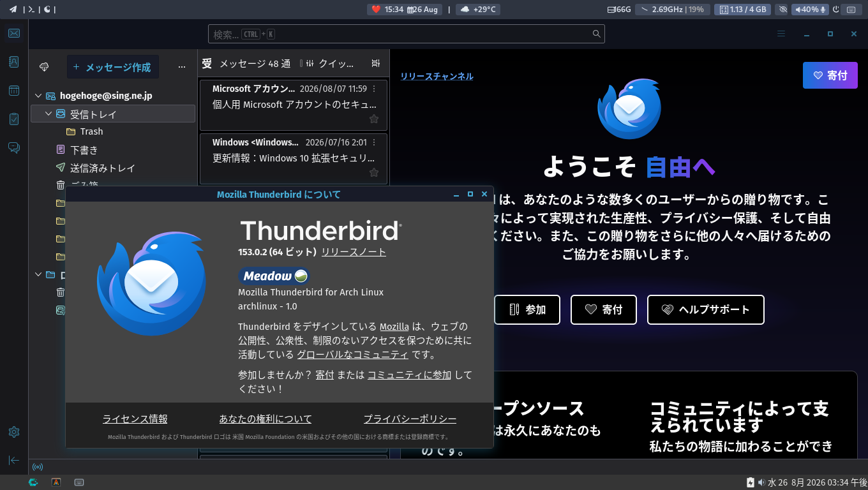Open the Thunderbird hamburger application menu

click(x=781, y=34)
